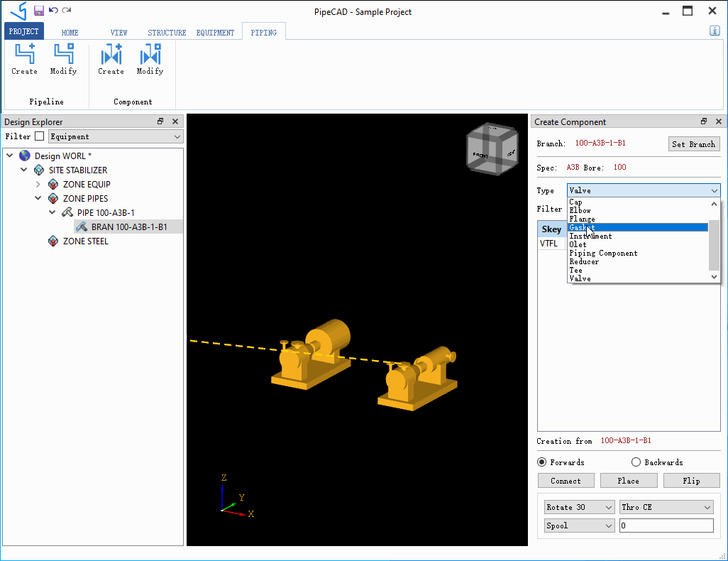Click the Flip button

(x=691, y=481)
